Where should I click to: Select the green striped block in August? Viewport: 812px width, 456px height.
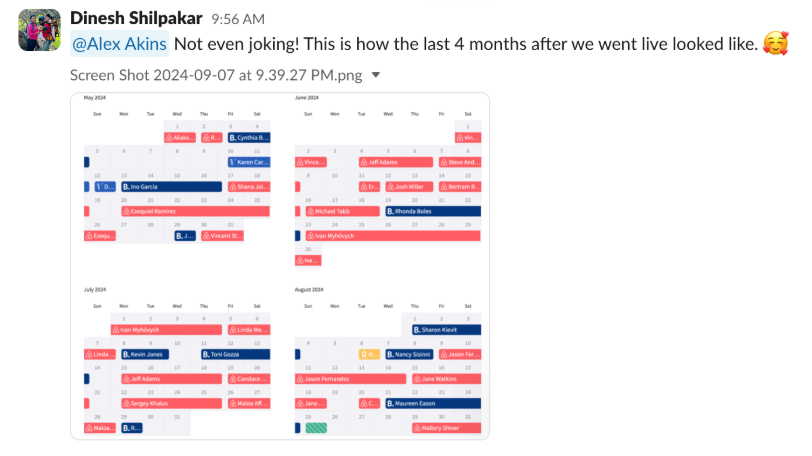coord(316,428)
